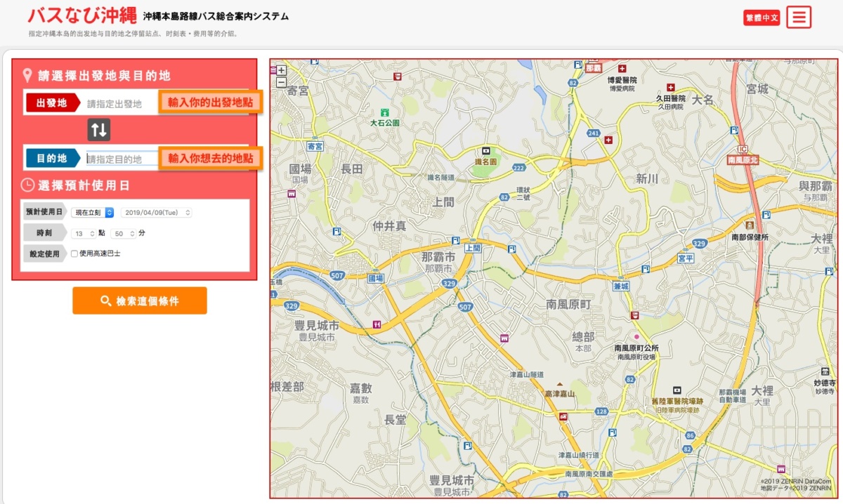Swap departure and destination with arrows icon

pyautogui.click(x=99, y=130)
